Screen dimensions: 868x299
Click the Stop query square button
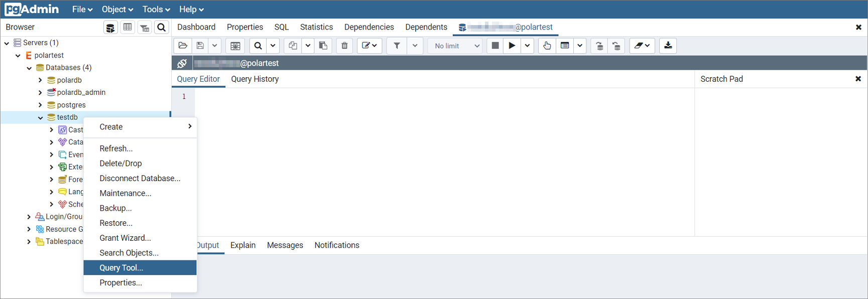click(495, 46)
